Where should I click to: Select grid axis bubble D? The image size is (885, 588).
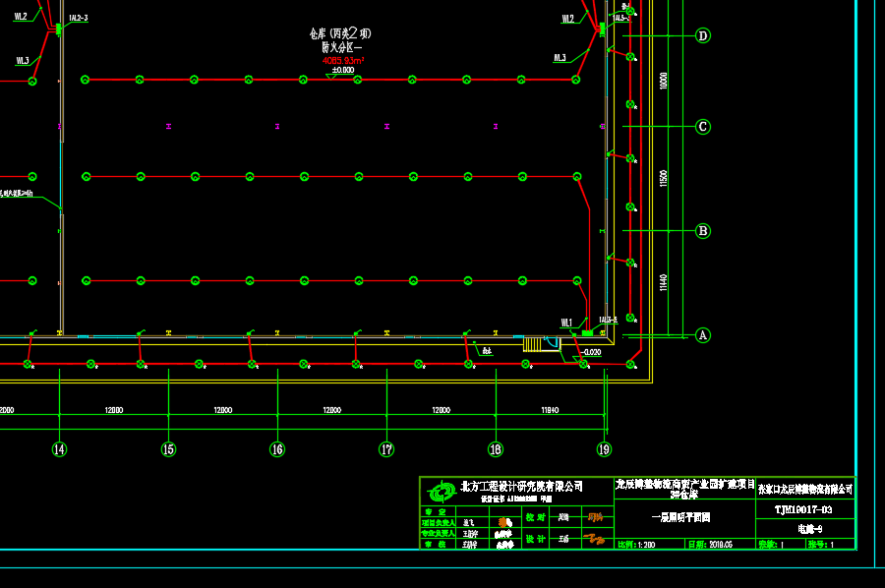click(702, 36)
